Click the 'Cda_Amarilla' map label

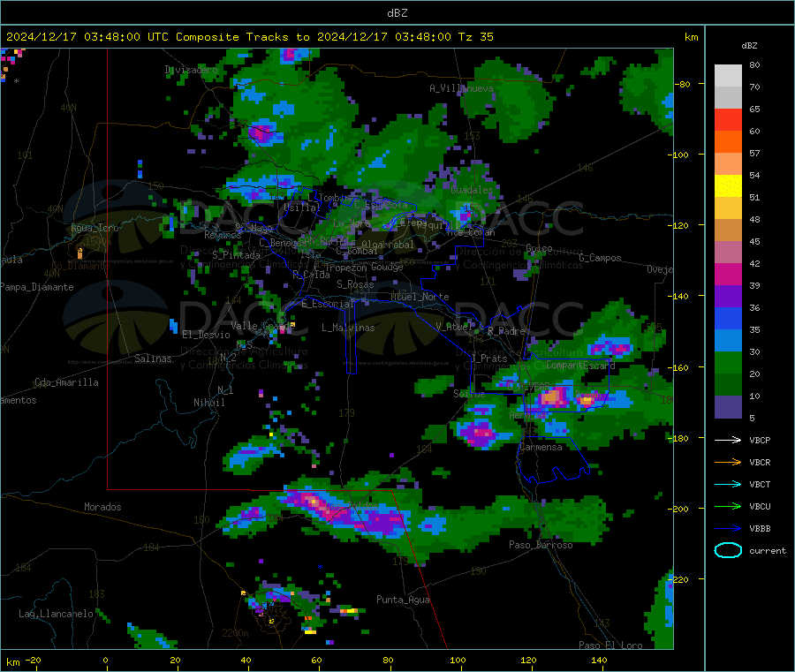pyautogui.click(x=66, y=382)
